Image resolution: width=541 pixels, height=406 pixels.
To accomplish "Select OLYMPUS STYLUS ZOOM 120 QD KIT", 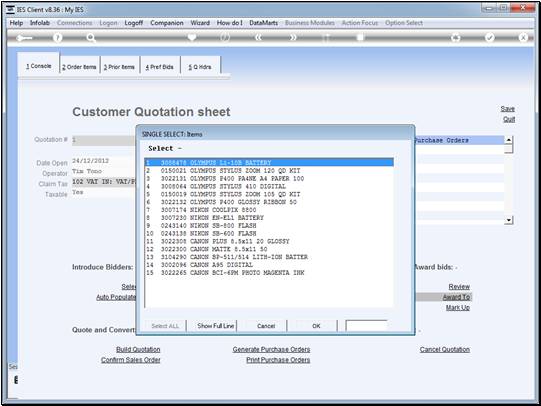I will tap(269, 170).
